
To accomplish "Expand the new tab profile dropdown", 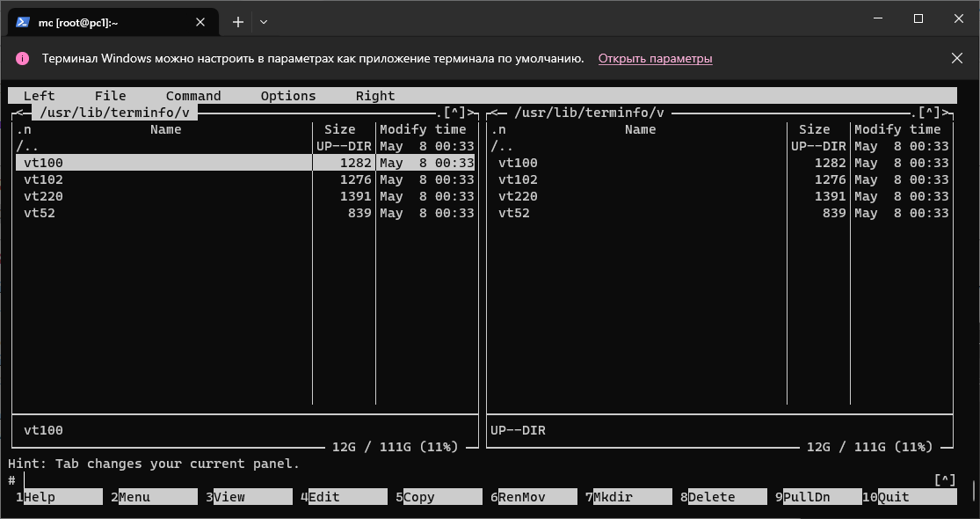I will click(x=264, y=21).
